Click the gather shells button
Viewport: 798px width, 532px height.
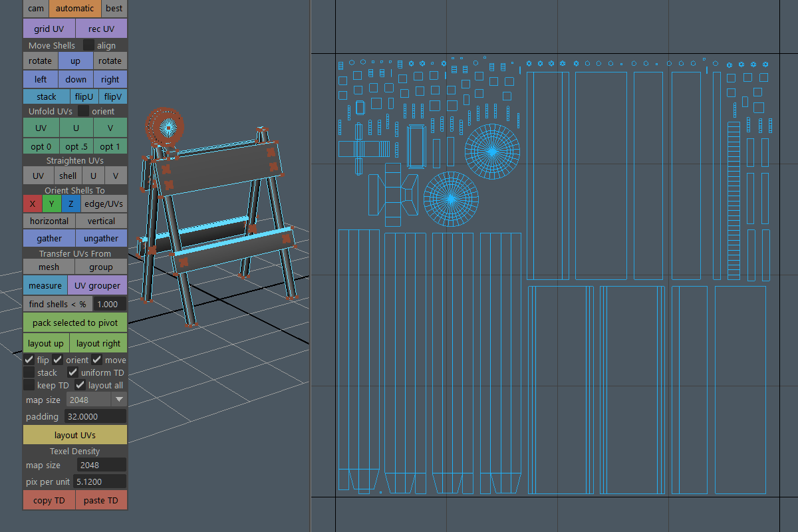tap(49, 238)
